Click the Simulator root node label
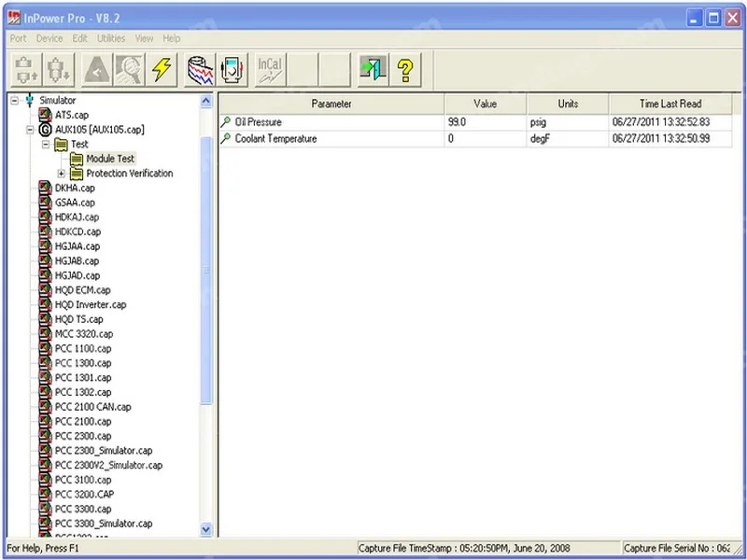Screen dimensions: 747x560 coord(58,101)
